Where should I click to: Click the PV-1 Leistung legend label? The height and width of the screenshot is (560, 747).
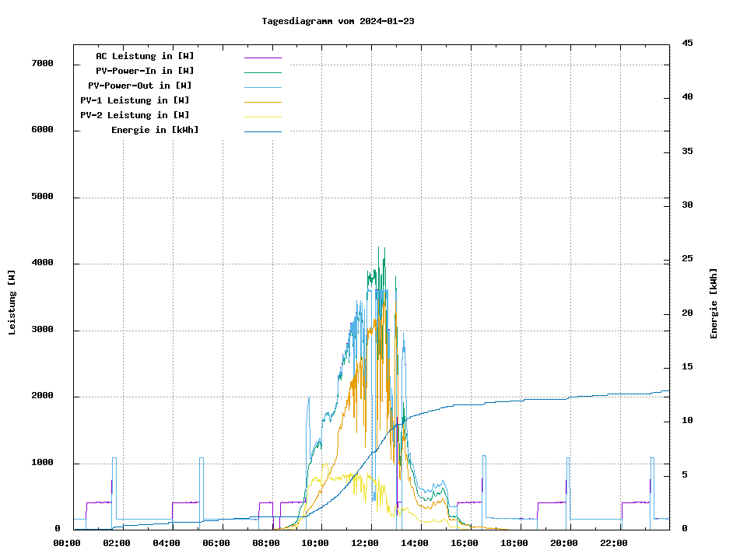[135, 100]
